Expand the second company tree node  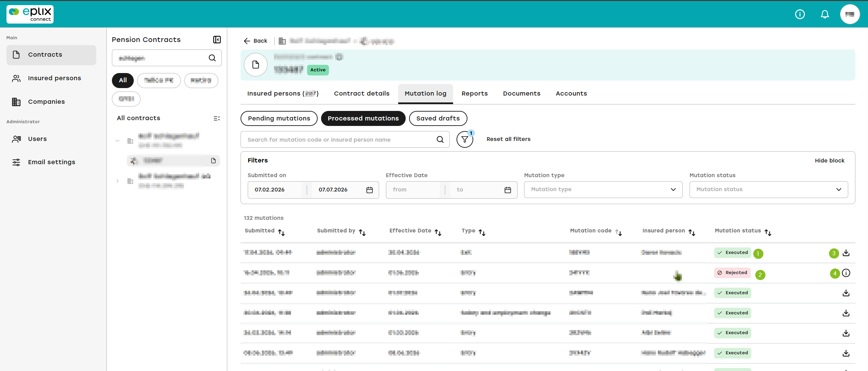[x=117, y=181]
